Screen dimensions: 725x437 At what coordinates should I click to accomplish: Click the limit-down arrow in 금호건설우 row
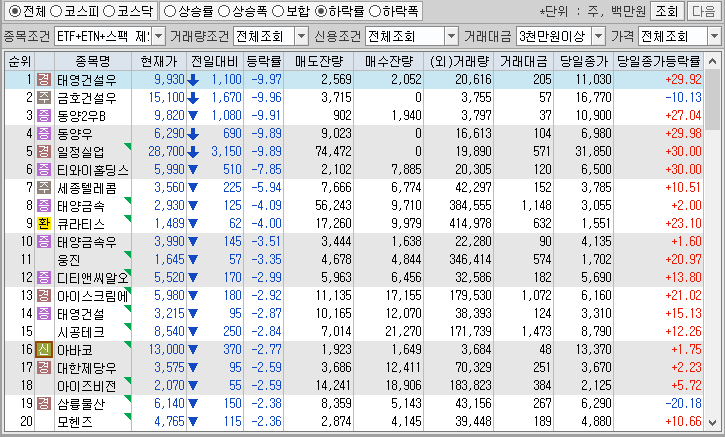click(193, 98)
